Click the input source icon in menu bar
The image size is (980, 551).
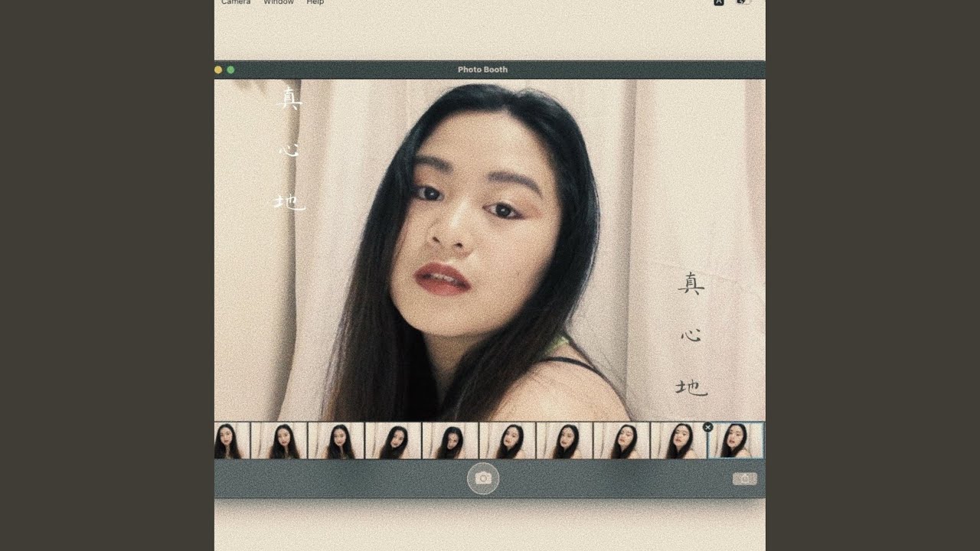[719, 2]
